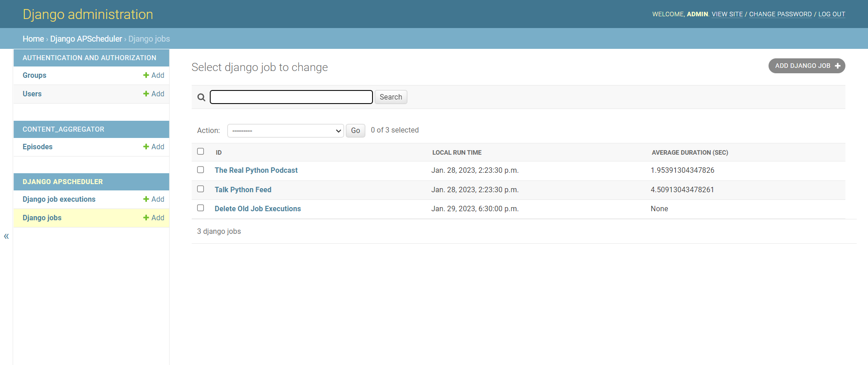Click the Add Django Job button
This screenshot has width=868, height=365.
[x=807, y=66]
